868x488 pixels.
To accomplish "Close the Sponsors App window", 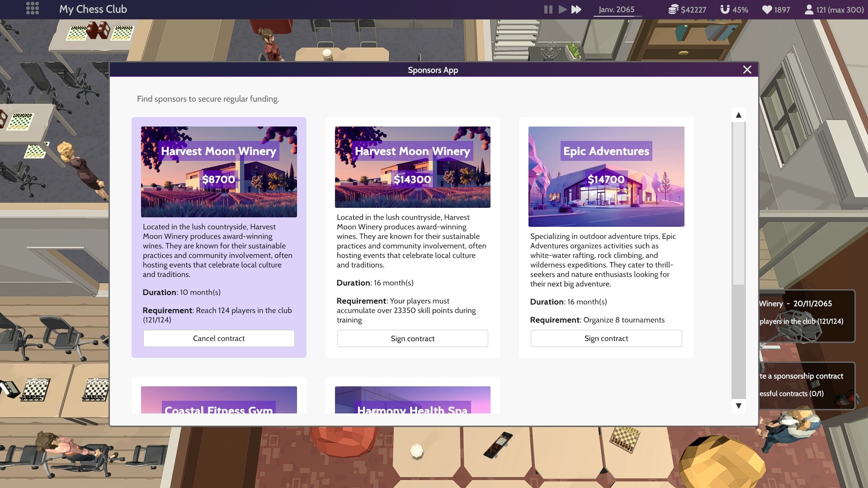I will 748,70.
